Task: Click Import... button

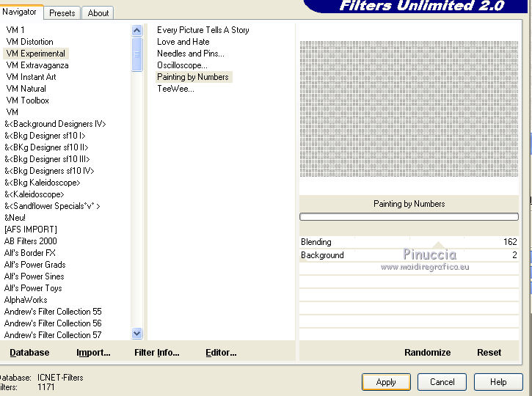Action: (x=93, y=353)
